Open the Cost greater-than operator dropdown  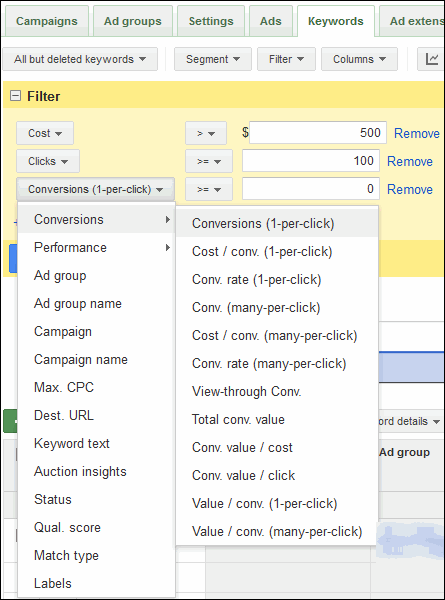[206, 133]
